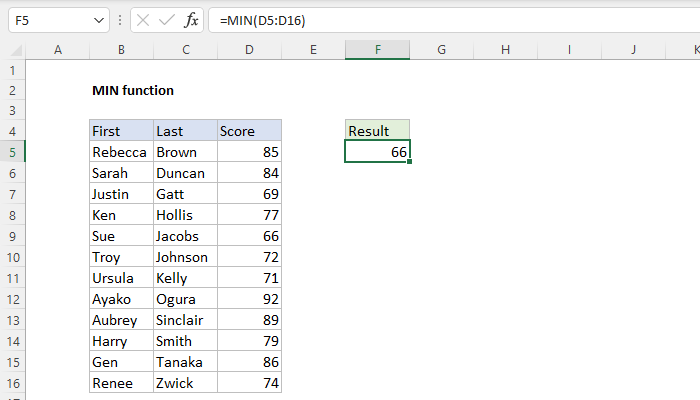
Task: Select the score cell showing 92
Action: tap(249, 299)
